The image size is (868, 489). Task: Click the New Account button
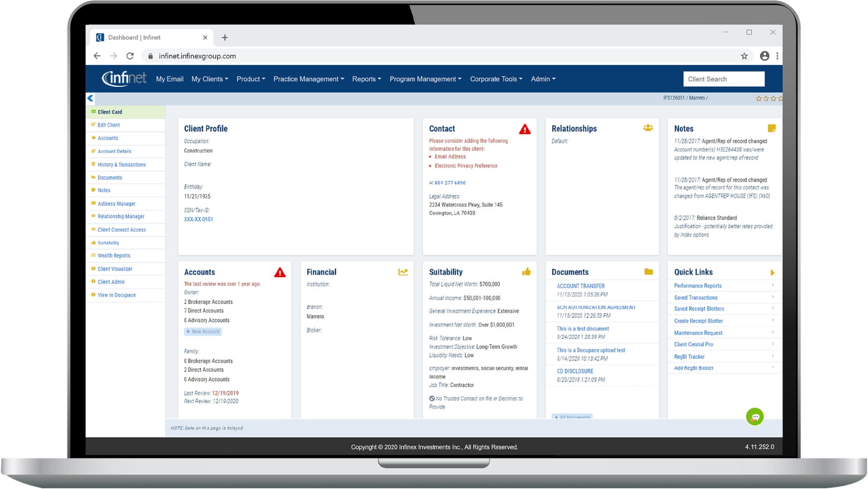pos(203,332)
